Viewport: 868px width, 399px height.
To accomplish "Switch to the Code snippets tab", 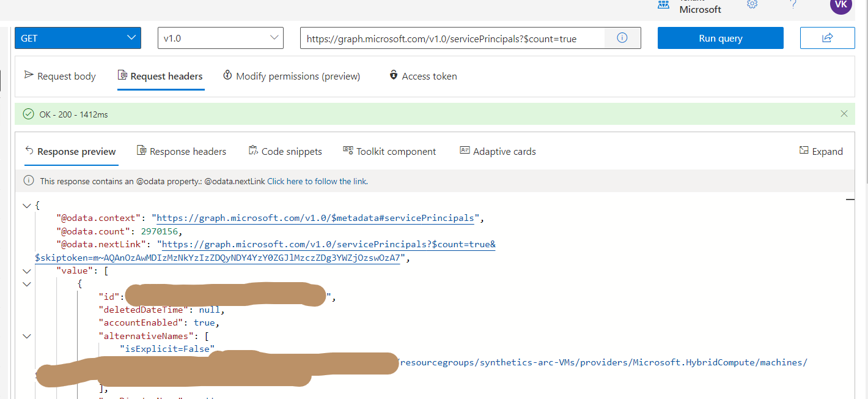I will tap(285, 151).
